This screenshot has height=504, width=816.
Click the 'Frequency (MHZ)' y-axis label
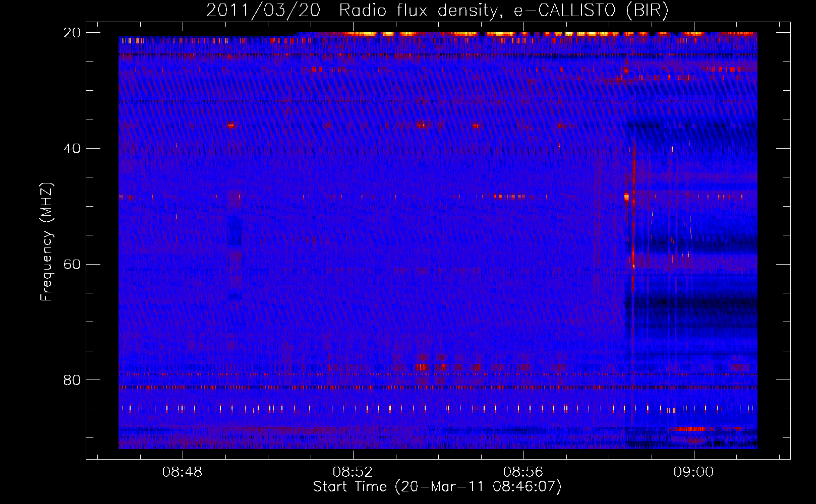pos(46,242)
